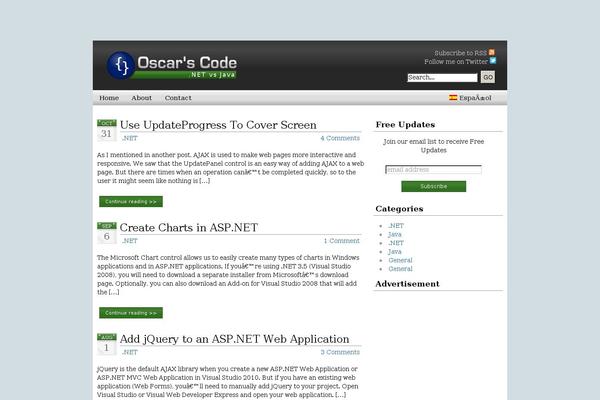This screenshot has height=400, width=600.
Task: Click .NET tag under Create Charts post
Action: point(130,241)
